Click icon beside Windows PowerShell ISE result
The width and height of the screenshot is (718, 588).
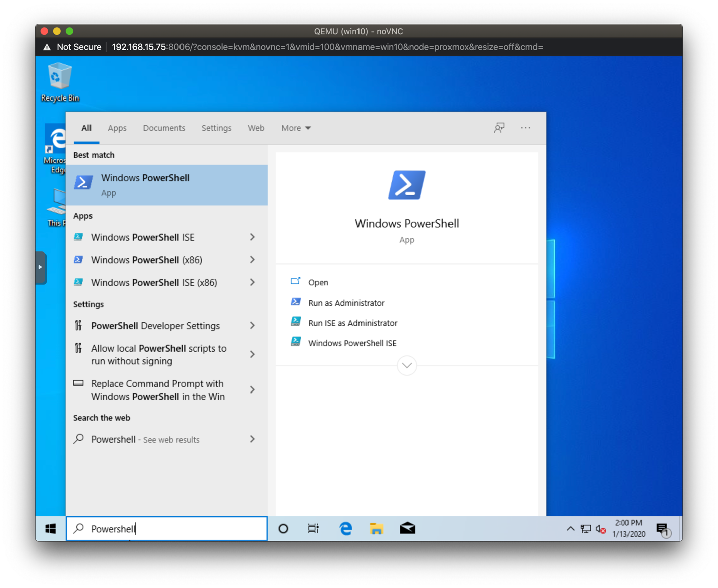click(78, 237)
